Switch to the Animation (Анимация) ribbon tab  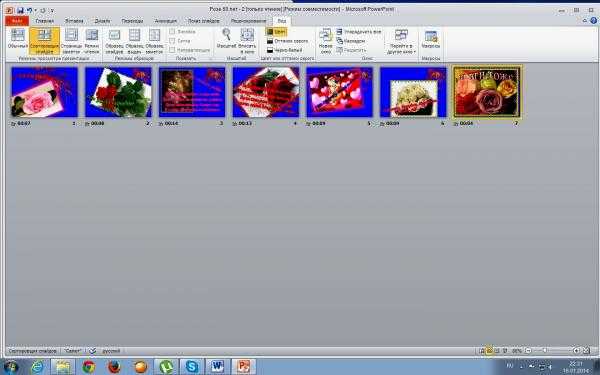pos(165,21)
